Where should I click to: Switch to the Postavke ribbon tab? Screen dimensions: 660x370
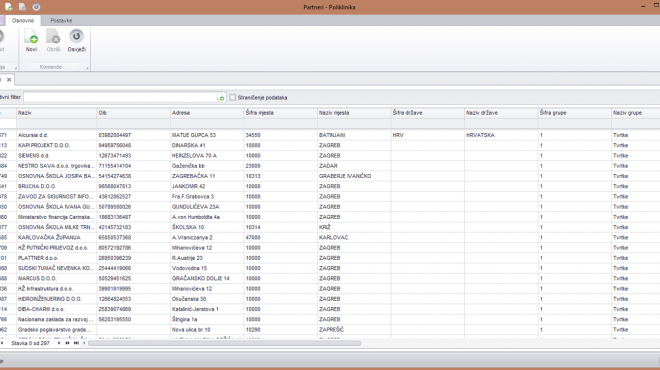pyautogui.click(x=61, y=21)
